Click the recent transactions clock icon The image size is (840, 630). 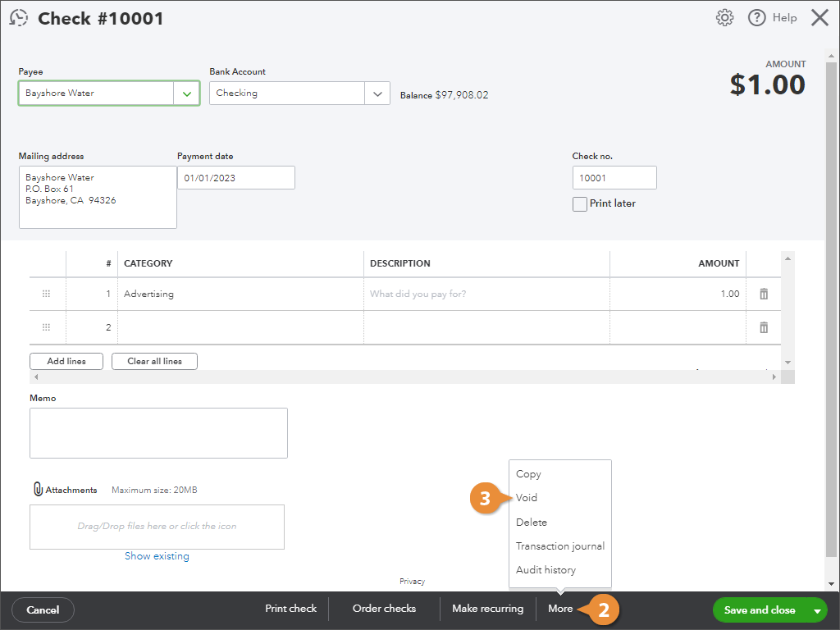(18, 18)
